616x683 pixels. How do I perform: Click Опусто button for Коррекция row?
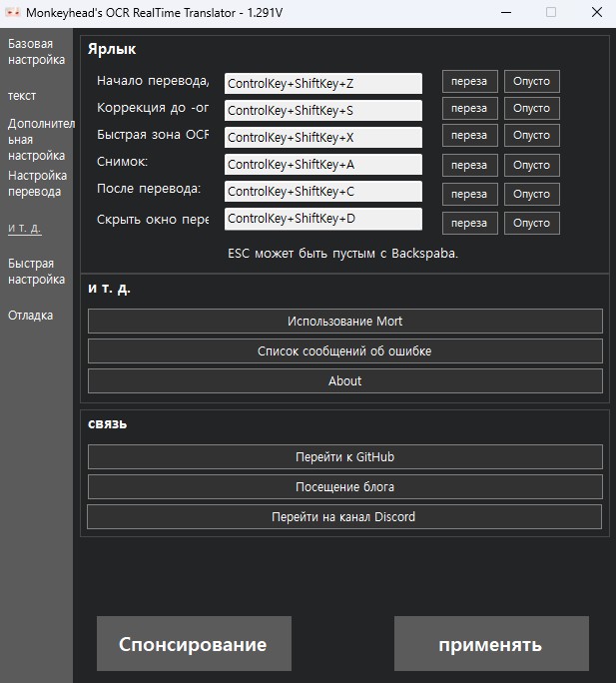[x=532, y=108]
